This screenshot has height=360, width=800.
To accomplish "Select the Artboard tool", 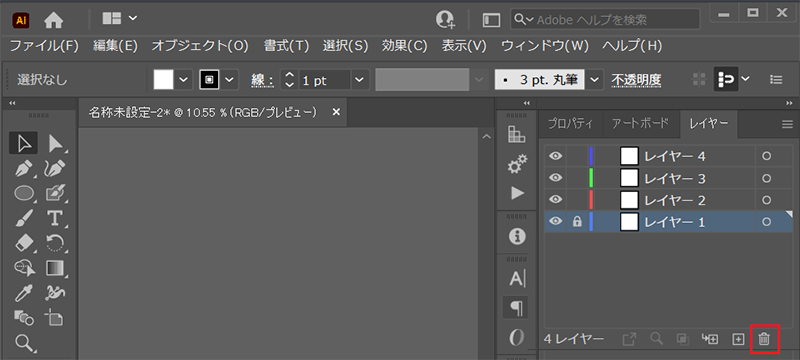I will [x=55, y=317].
